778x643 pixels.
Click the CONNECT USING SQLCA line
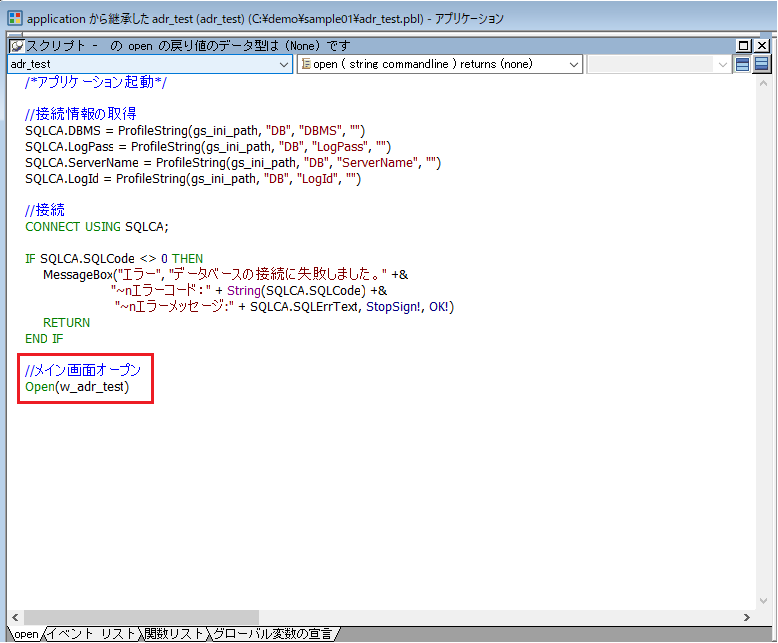click(97, 226)
